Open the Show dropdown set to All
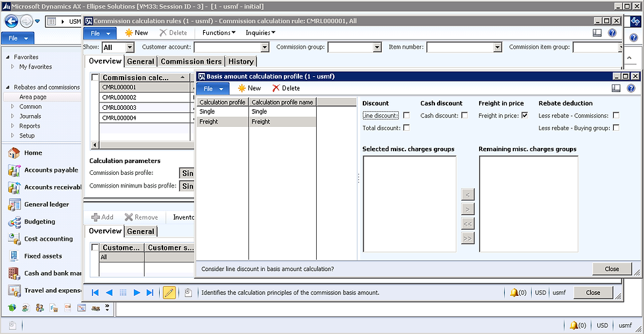The image size is (644, 334). pos(130,47)
